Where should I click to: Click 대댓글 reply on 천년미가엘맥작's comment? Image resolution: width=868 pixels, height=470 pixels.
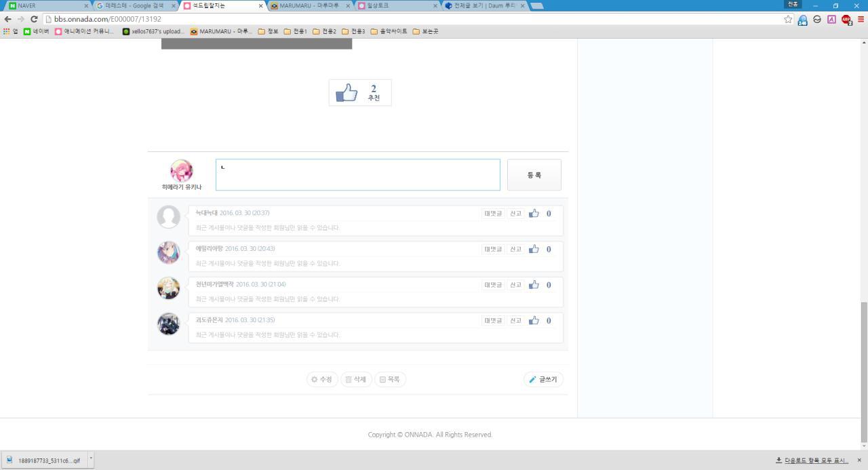point(493,285)
